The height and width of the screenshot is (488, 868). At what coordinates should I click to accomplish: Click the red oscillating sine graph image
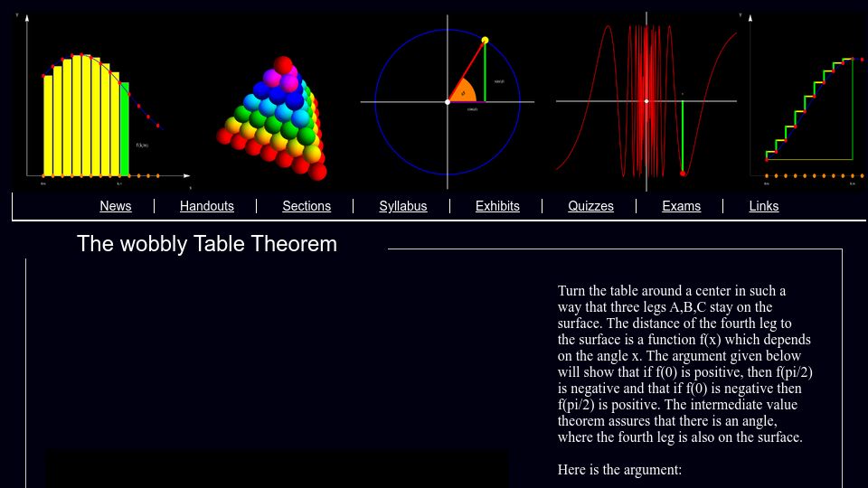click(646, 102)
